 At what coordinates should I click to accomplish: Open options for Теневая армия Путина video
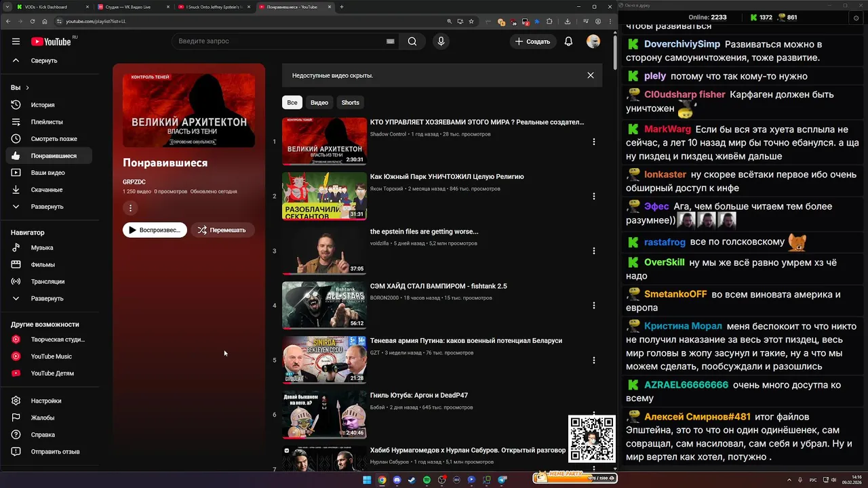(593, 361)
